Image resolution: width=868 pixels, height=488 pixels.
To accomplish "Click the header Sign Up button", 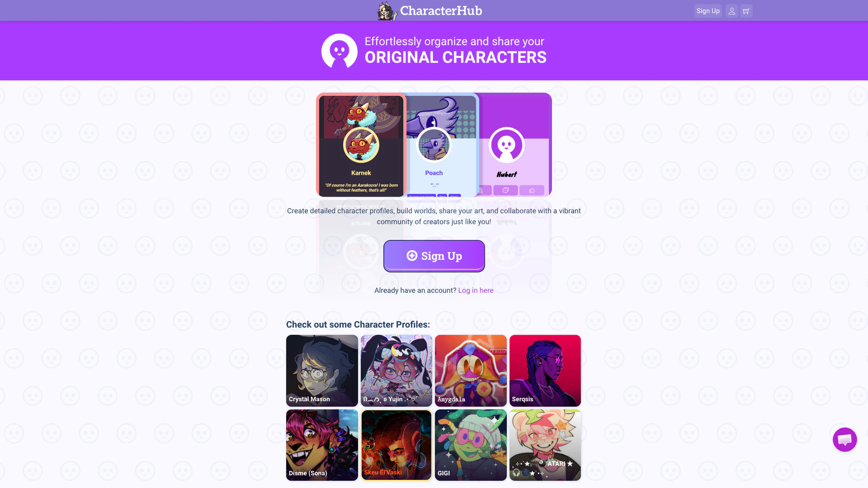I will (708, 11).
